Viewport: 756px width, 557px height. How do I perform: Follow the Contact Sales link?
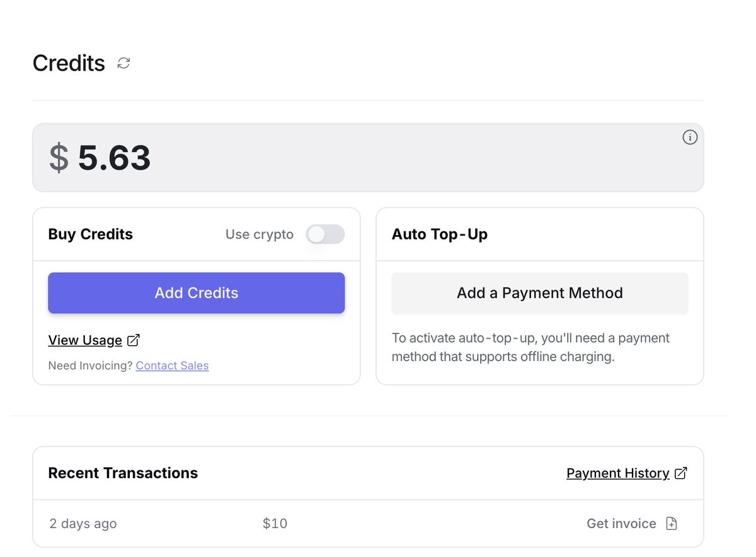tap(172, 365)
